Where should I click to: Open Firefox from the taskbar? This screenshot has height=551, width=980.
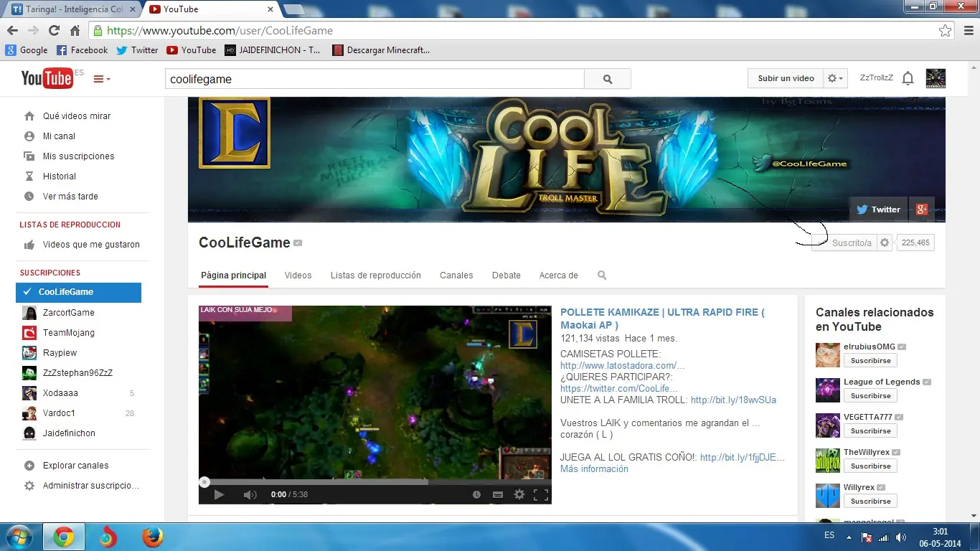point(152,537)
